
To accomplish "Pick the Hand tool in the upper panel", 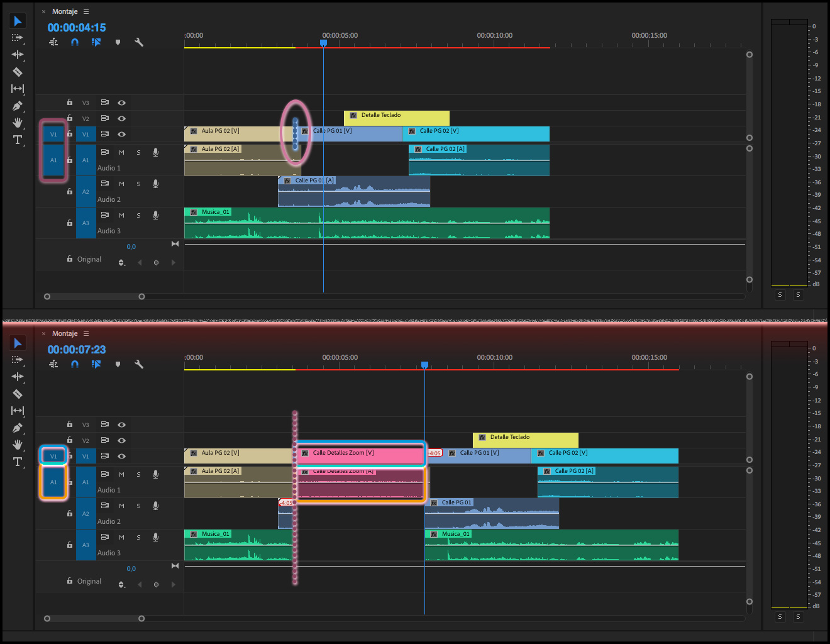I will tap(18, 123).
